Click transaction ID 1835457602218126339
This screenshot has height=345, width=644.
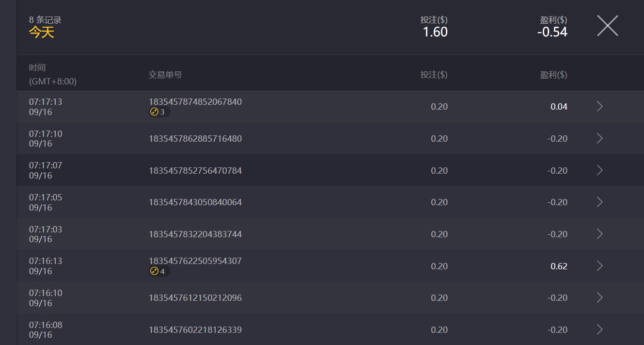[x=195, y=330]
